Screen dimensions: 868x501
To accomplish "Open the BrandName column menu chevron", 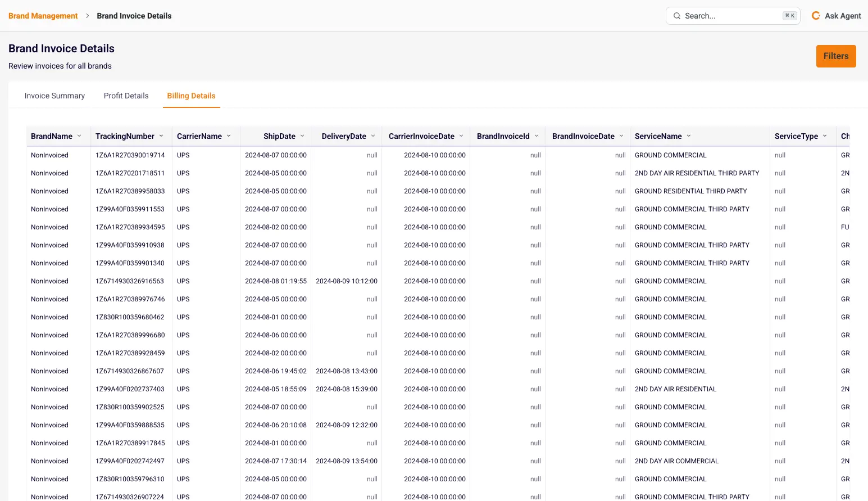I will (x=79, y=136).
